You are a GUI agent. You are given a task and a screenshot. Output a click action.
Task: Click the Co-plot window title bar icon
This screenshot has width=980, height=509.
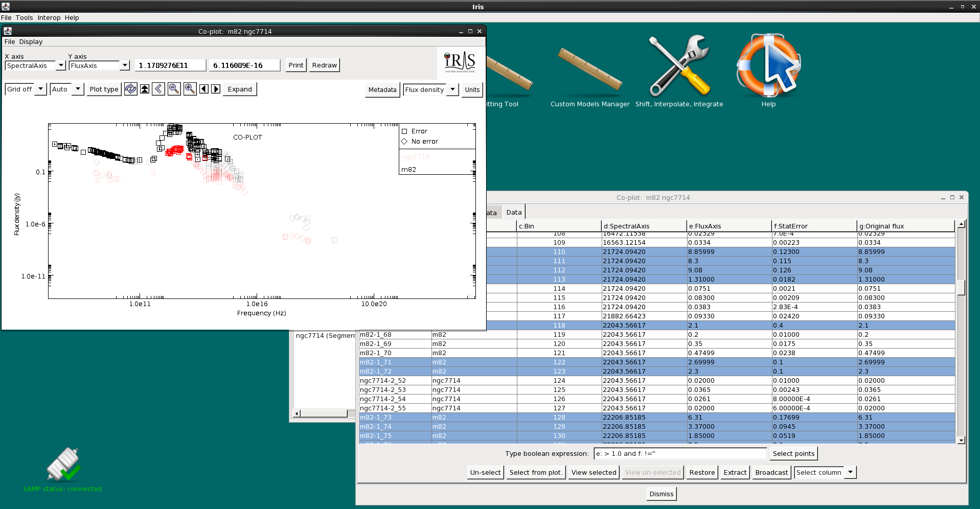pos(8,31)
